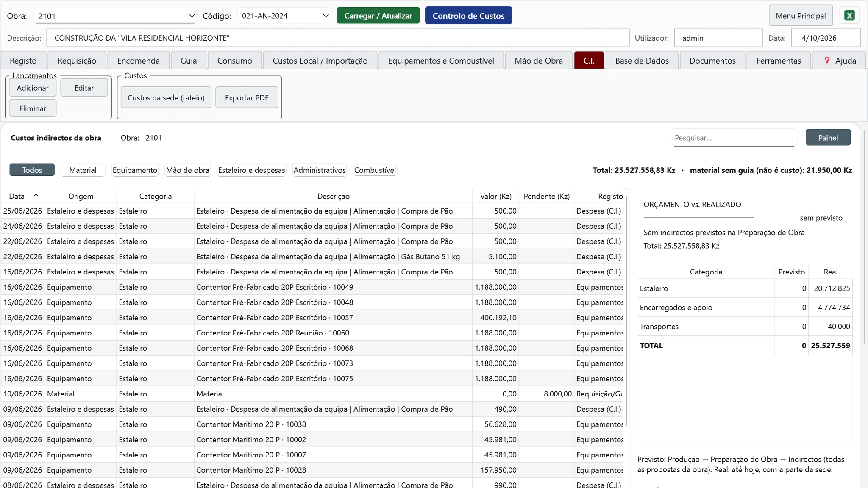Toggle the Painel button
Viewport: 868px width, 488px height.
click(x=828, y=138)
